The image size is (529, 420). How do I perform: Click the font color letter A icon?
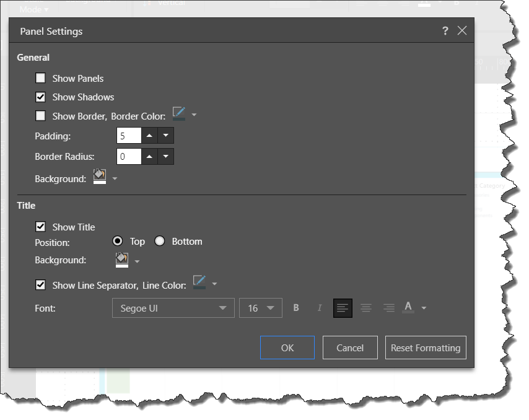[408, 307]
